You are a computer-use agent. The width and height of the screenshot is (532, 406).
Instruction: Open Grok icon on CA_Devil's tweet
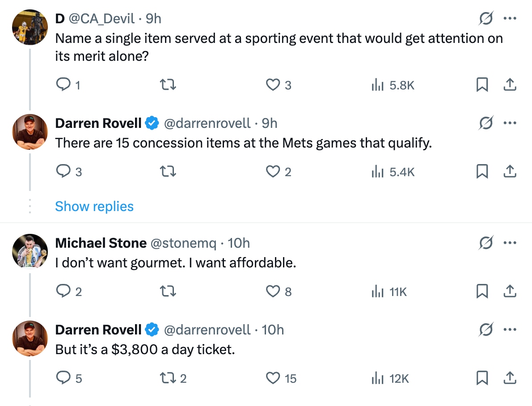(x=486, y=18)
